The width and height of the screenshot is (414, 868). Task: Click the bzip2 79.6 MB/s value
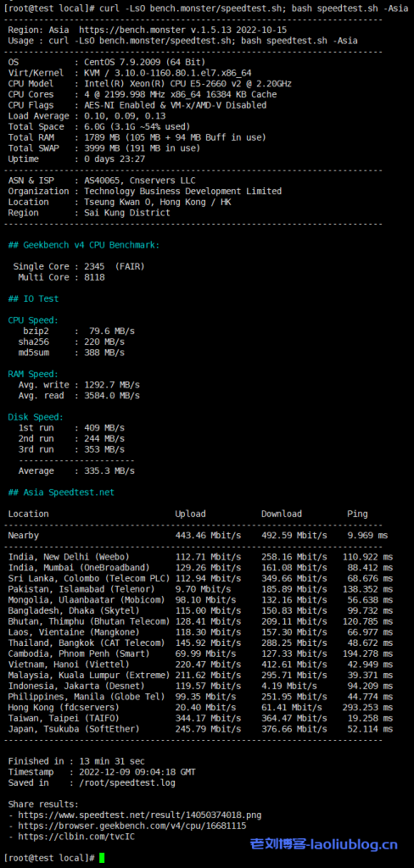pos(112,331)
